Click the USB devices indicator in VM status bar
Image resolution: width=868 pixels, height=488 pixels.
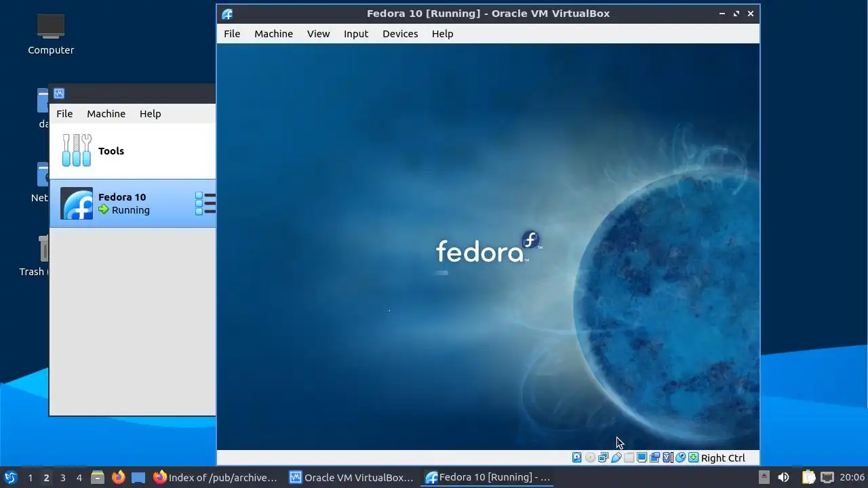click(616, 457)
